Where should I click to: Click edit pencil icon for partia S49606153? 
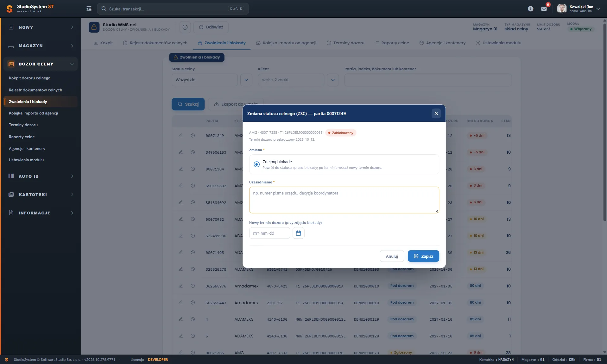pos(180,152)
